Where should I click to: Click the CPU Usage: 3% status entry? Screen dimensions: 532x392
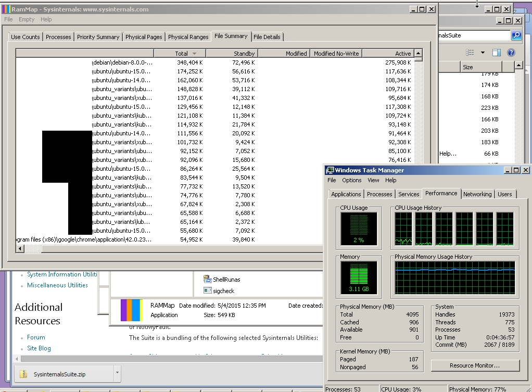tap(401, 389)
